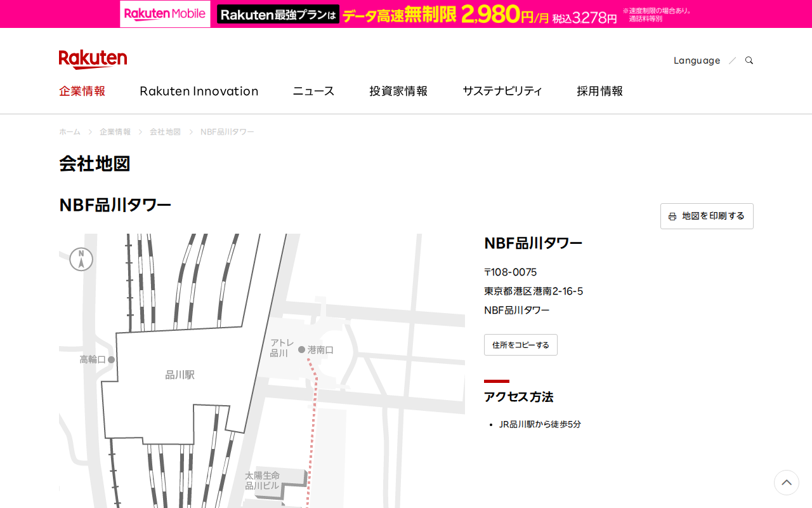
Task: Click the JR品川駅から徒歩5分 access text
Action: click(x=540, y=424)
